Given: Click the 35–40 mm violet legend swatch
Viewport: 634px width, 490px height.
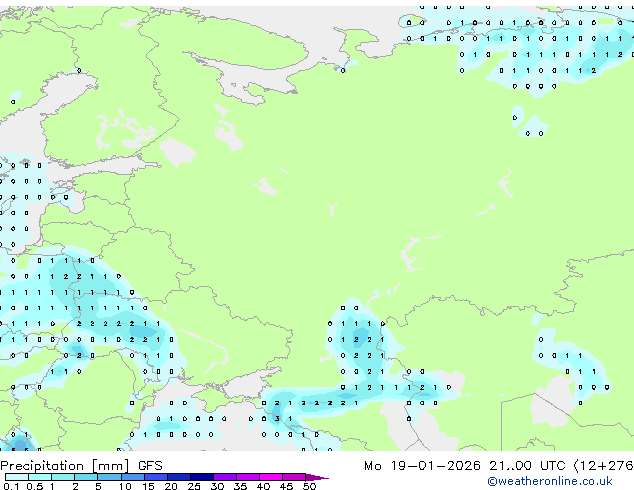Looking at the screenshot, I should [x=248, y=477].
